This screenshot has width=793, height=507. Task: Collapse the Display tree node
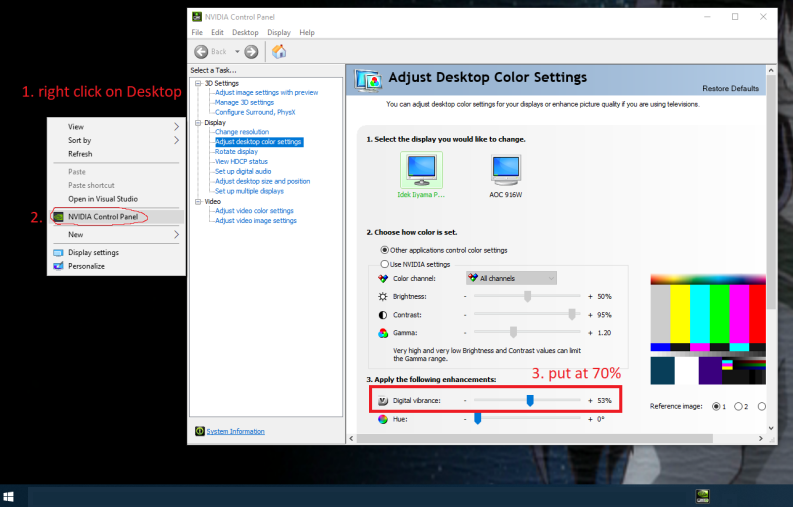(x=198, y=122)
